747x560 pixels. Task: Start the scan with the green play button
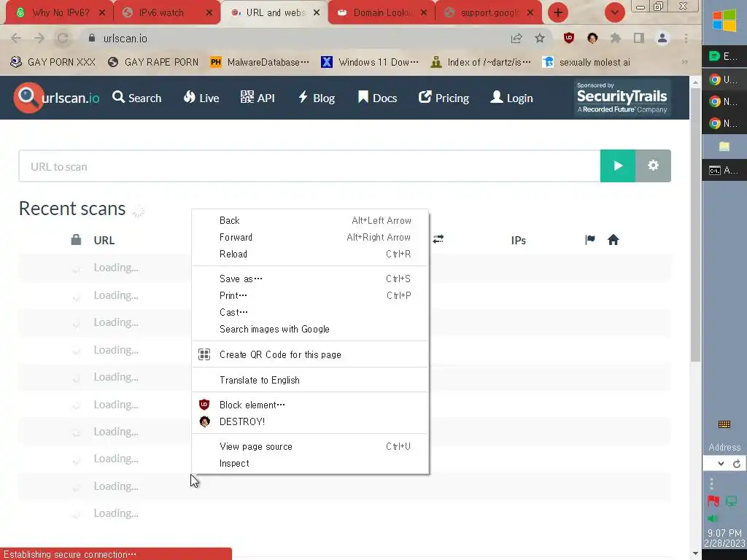point(617,166)
